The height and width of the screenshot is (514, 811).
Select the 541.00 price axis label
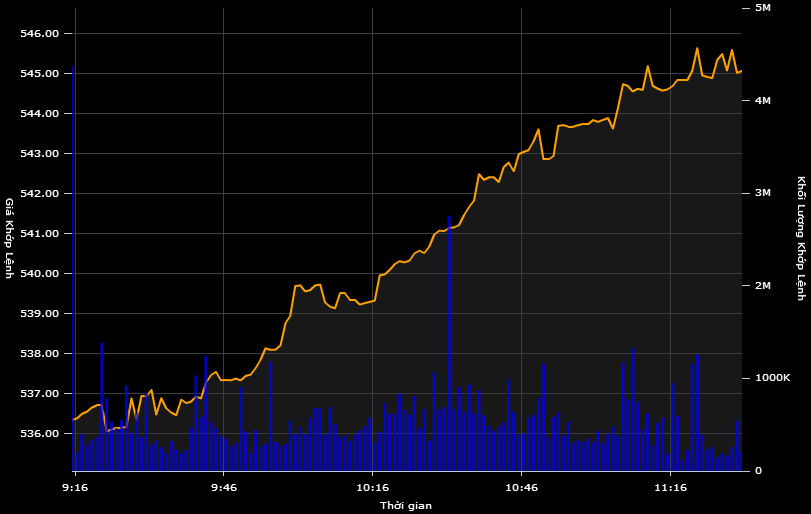click(x=40, y=234)
